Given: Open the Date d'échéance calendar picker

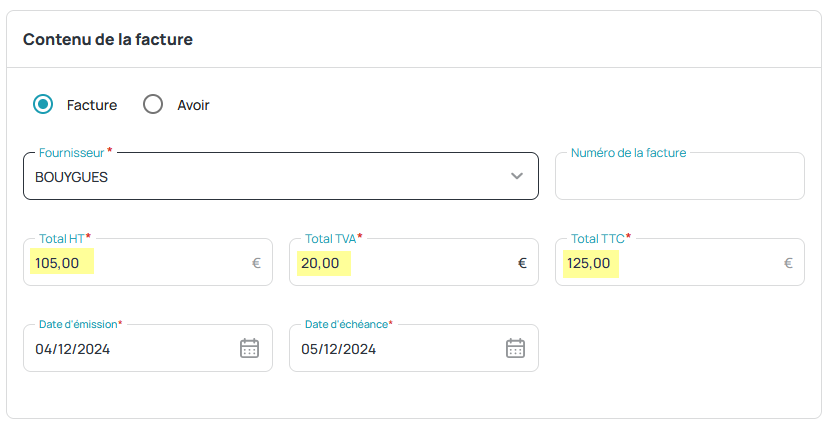Looking at the screenshot, I should 515,348.
